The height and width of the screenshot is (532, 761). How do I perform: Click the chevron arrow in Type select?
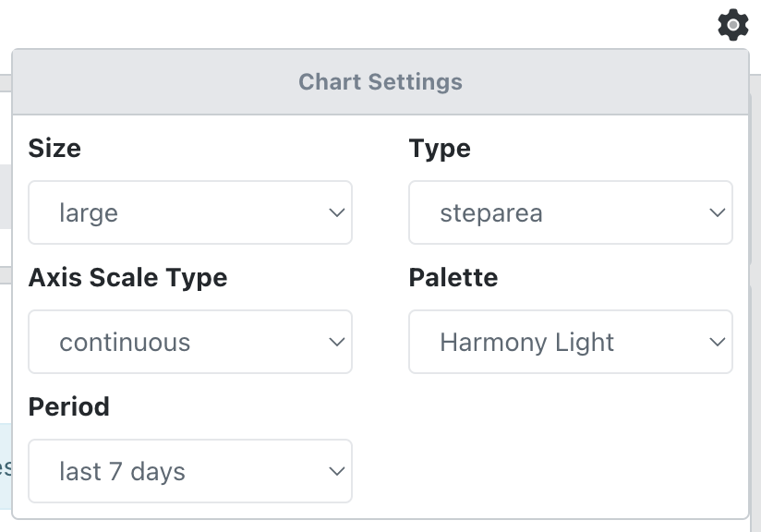pos(717,213)
